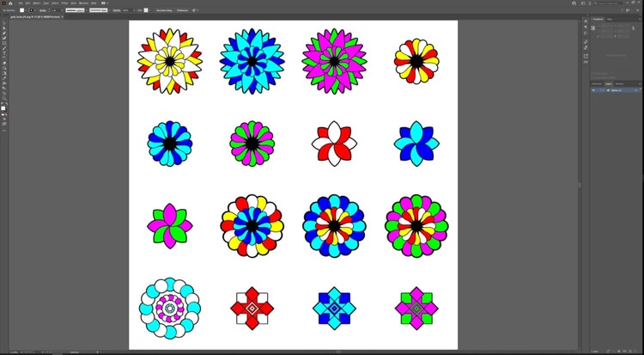Click the search field in the title bar
This screenshot has width=644, height=355.
pos(608,3)
